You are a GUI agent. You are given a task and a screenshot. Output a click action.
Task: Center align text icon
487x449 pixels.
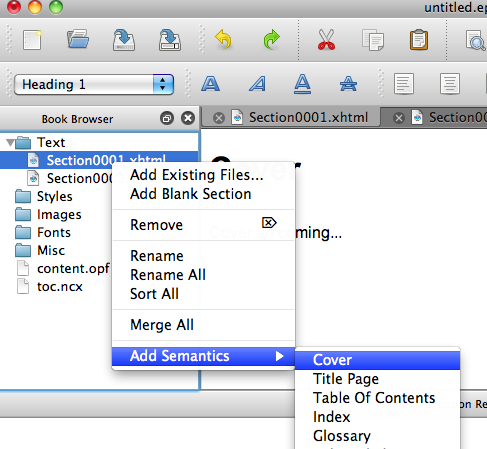pos(450,84)
